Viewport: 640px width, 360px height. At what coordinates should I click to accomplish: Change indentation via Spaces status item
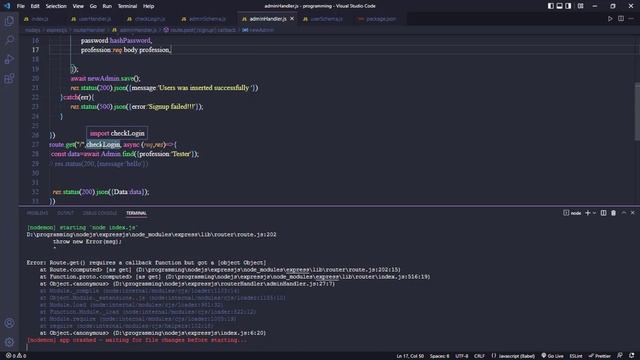439,356
